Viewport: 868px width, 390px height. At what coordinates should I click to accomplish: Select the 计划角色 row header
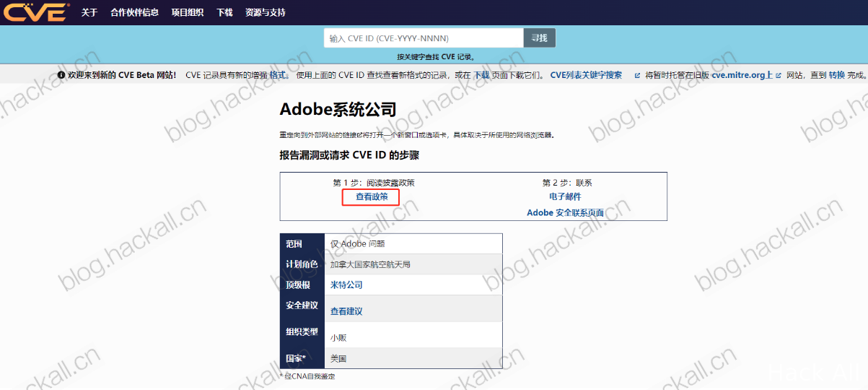click(302, 264)
